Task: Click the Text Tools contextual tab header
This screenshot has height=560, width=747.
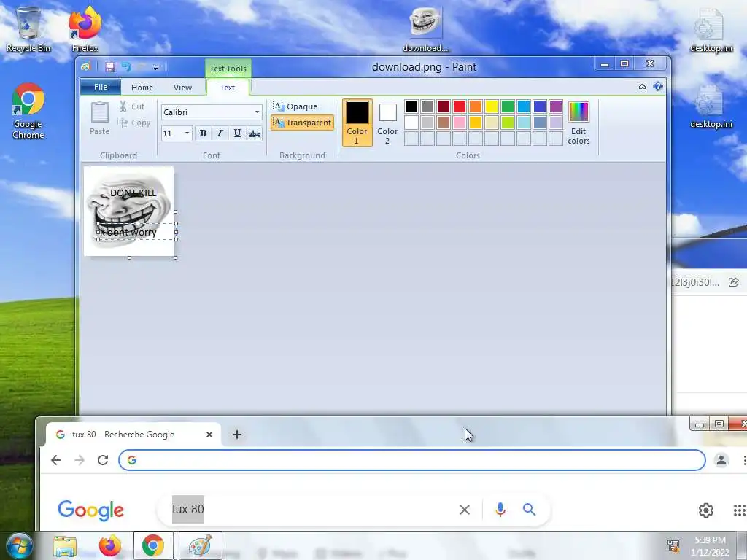Action: click(x=228, y=68)
